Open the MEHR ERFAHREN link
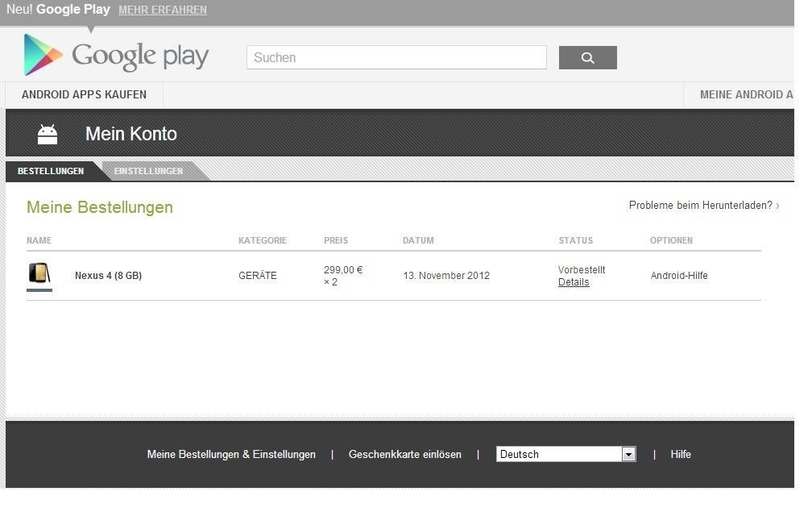Image resolution: width=812 pixels, height=508 pixels. (163, 10)
